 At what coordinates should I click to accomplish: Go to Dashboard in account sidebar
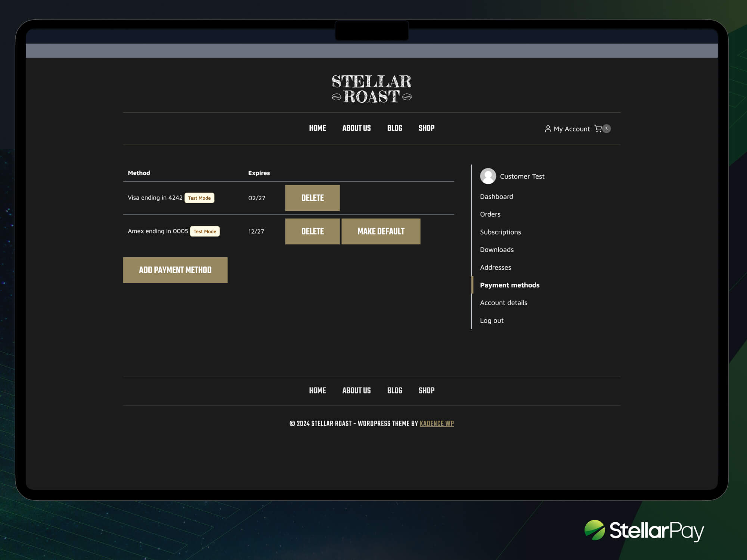[x=496, y=196]
